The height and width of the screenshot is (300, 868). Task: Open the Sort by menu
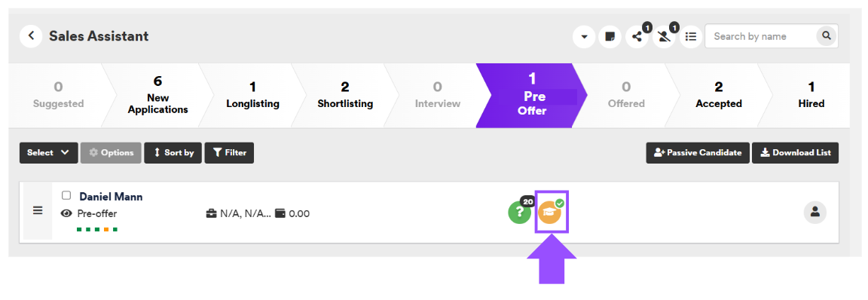[x=173, y=153]
